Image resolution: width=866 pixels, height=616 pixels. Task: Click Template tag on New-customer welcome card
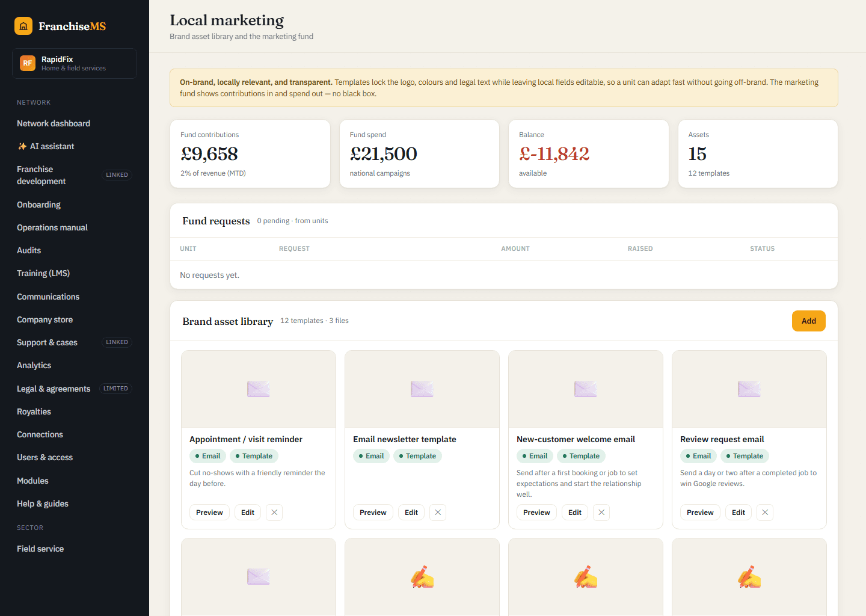click(581, 456)
